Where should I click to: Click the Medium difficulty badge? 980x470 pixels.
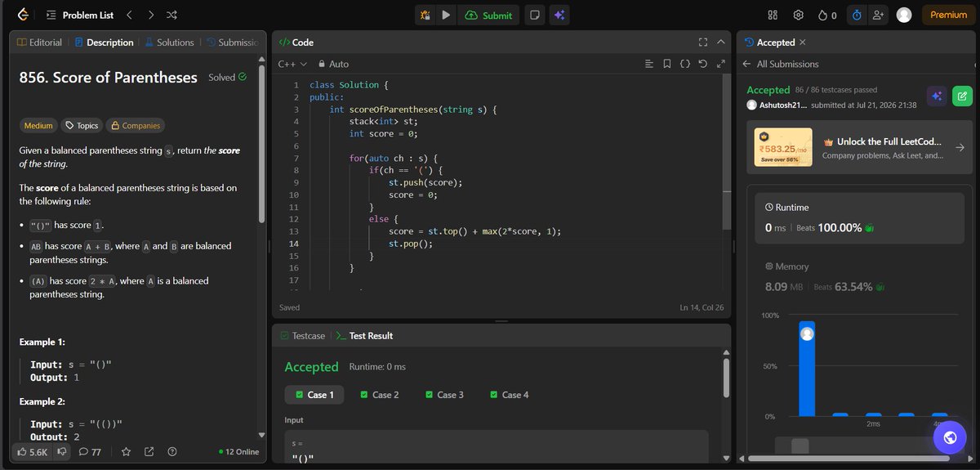pyautogui.click(x=38, y=125)
